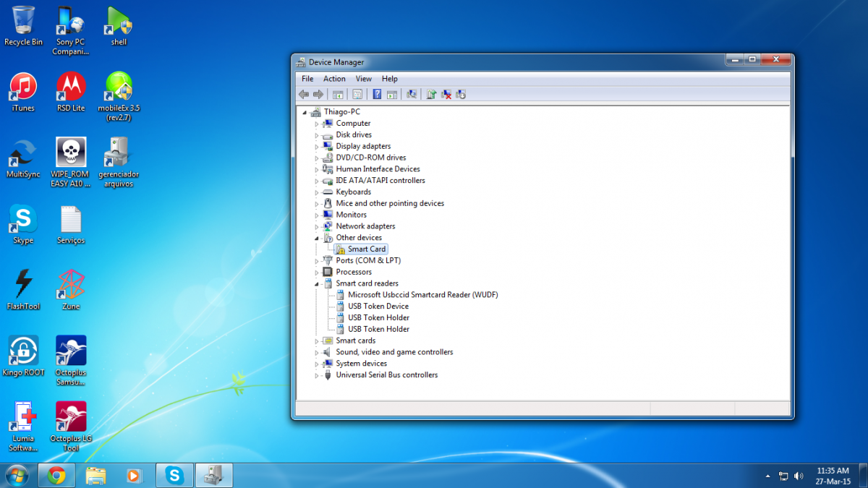
Task: Select the MultiSync desktop shortcut
Action: point(23,158)
